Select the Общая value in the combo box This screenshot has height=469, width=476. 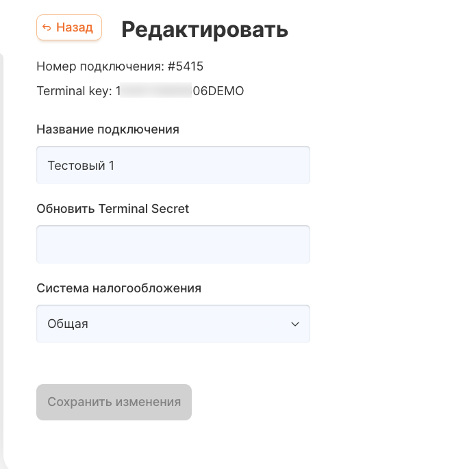tap(68, 324)
